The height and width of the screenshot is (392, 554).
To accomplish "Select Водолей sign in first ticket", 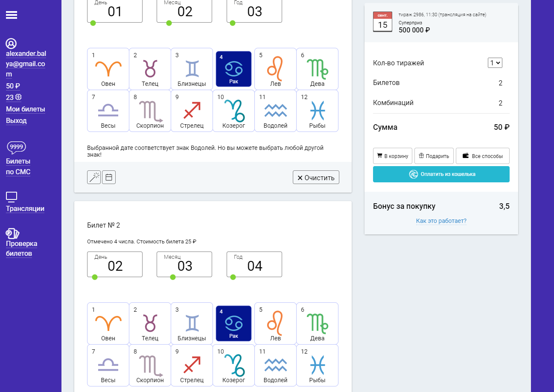I will tap(275, 111).
